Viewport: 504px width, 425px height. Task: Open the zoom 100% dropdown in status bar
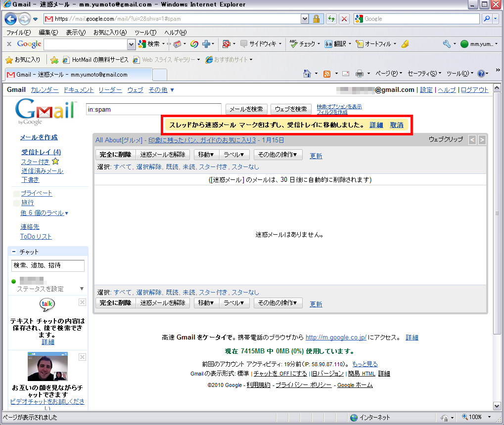tap(490, 417)
